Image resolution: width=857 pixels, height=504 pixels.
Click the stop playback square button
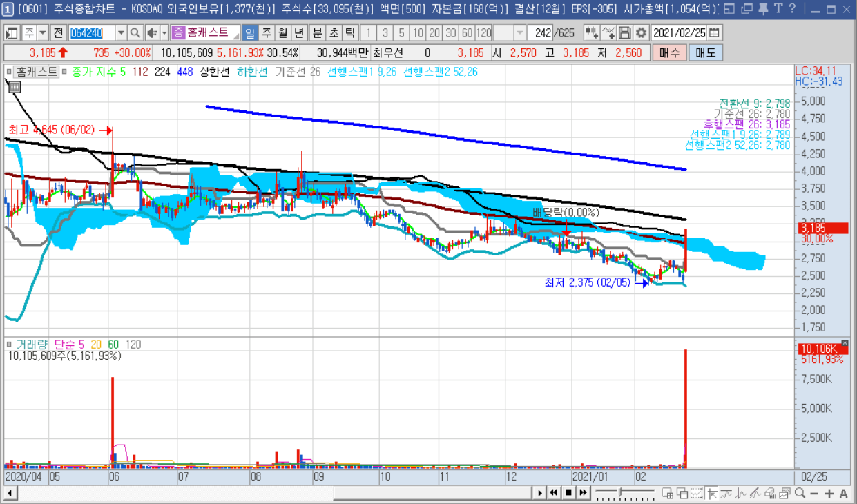[568, 493]
